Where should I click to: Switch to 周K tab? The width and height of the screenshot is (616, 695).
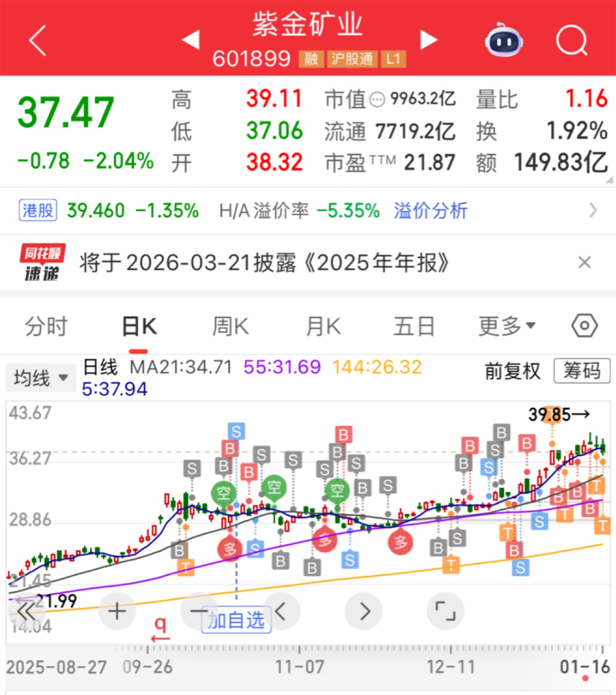[230, 326]
